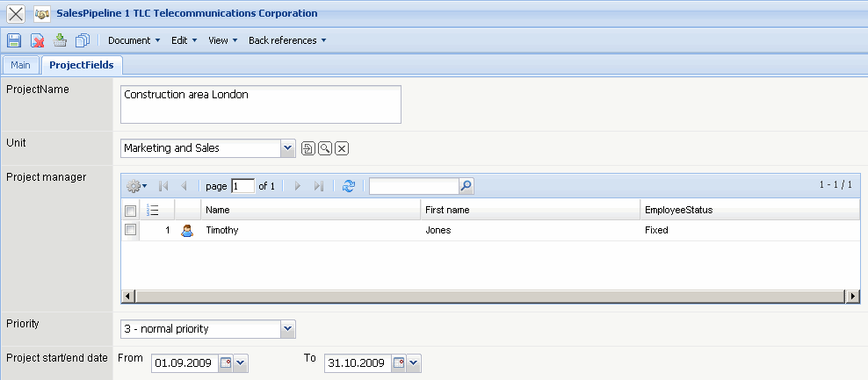
Task: Click the horizontal scrollbar right arrow
Action: tap(853, 297)
